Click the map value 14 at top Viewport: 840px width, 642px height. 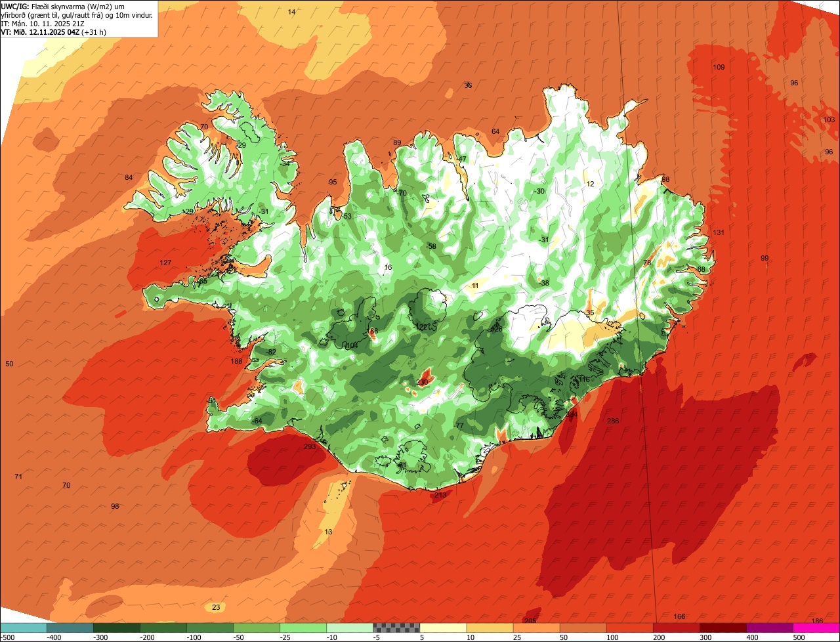coord(291,12)
